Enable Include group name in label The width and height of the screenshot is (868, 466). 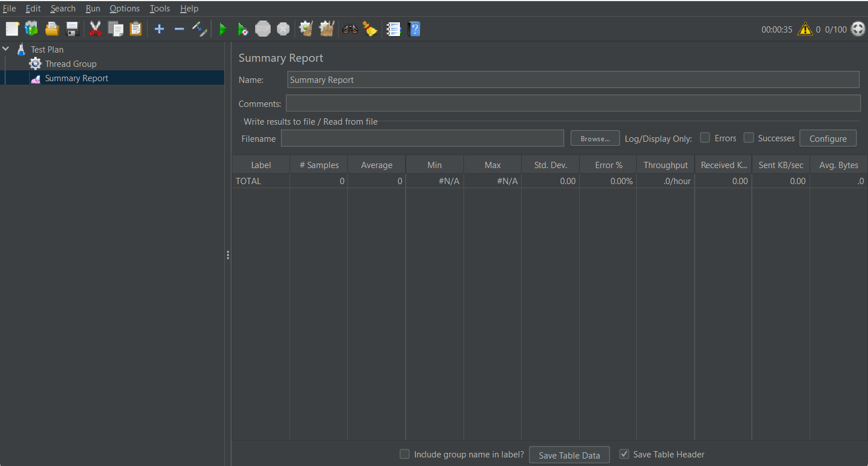pyautogui.click(x=405, y=454)
